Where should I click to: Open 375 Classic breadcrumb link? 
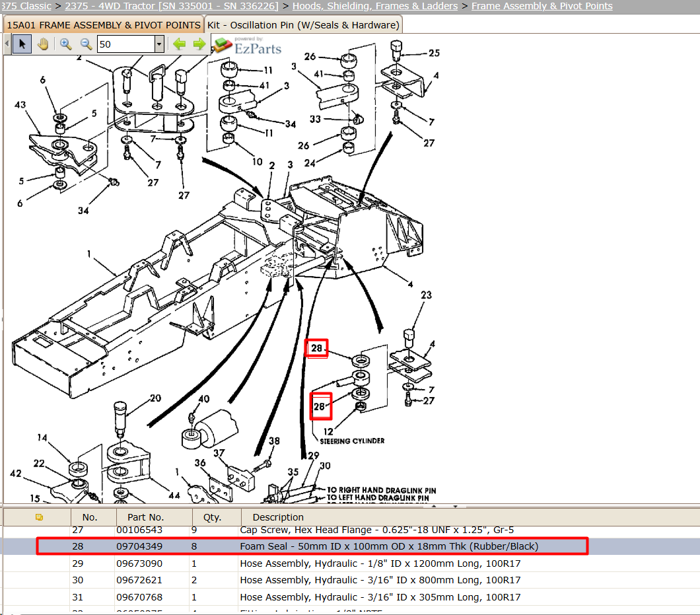(x=26, y=6)
